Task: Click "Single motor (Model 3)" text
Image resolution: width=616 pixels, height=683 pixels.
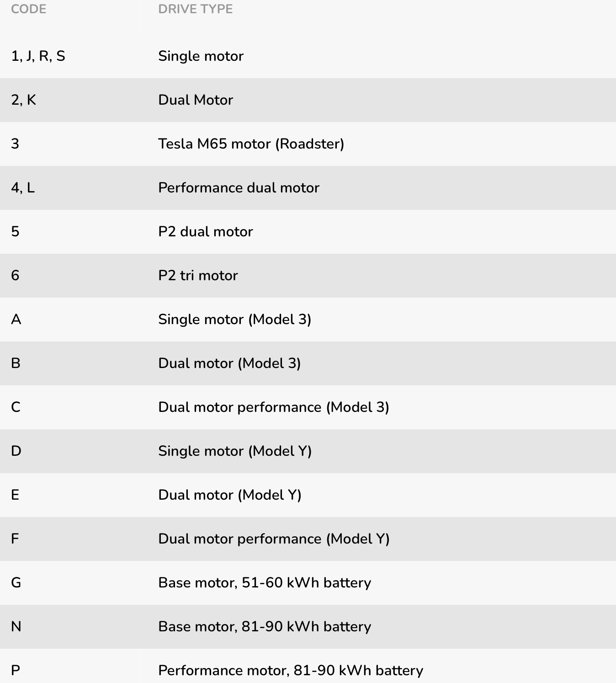Action: click(x=234, y=320)
